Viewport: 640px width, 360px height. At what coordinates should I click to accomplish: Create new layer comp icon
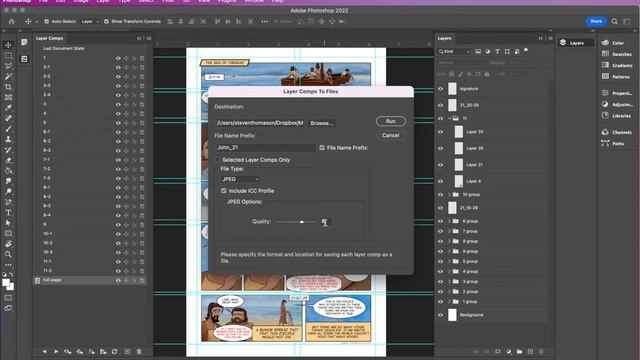[127, 351]
